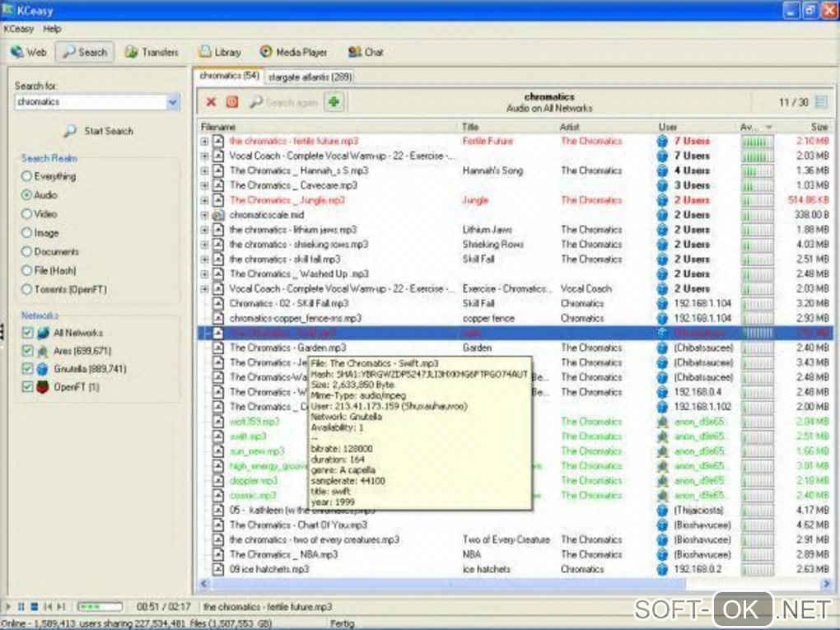The height and width of the screenshot is (630, 840).
Task: Click the stop icon in bottom player bar
Action: point(34,606)
